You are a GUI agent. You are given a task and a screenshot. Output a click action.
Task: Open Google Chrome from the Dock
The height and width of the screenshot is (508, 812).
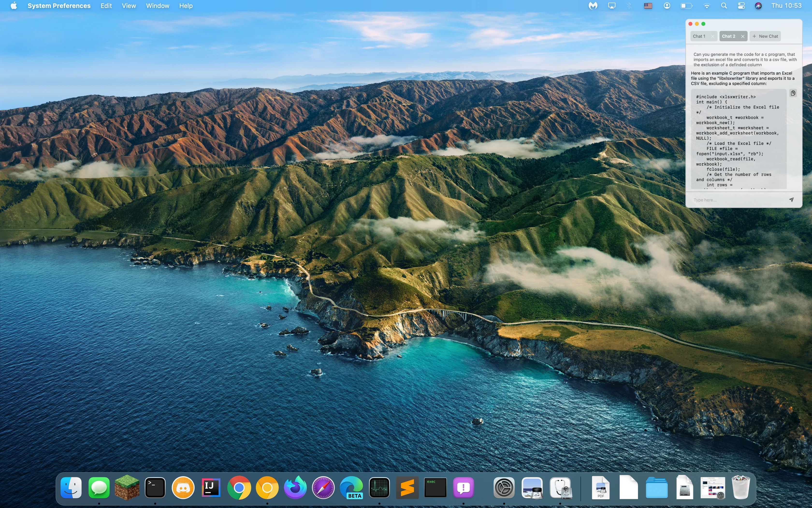click(x=239, y=487)
